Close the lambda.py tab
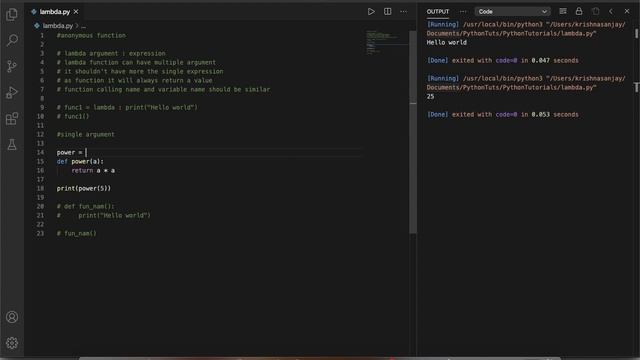This screenshot has height=360, width=640. point(76,12)
